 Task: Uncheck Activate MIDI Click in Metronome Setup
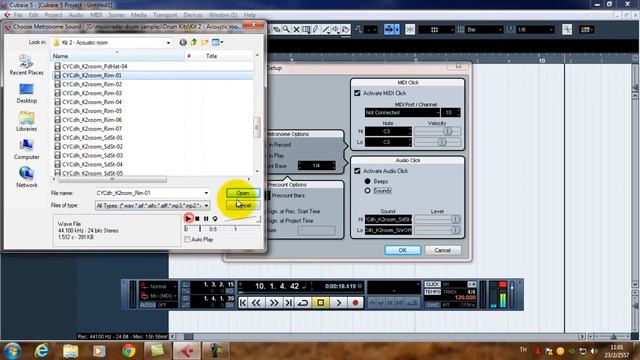click(357, 93)
